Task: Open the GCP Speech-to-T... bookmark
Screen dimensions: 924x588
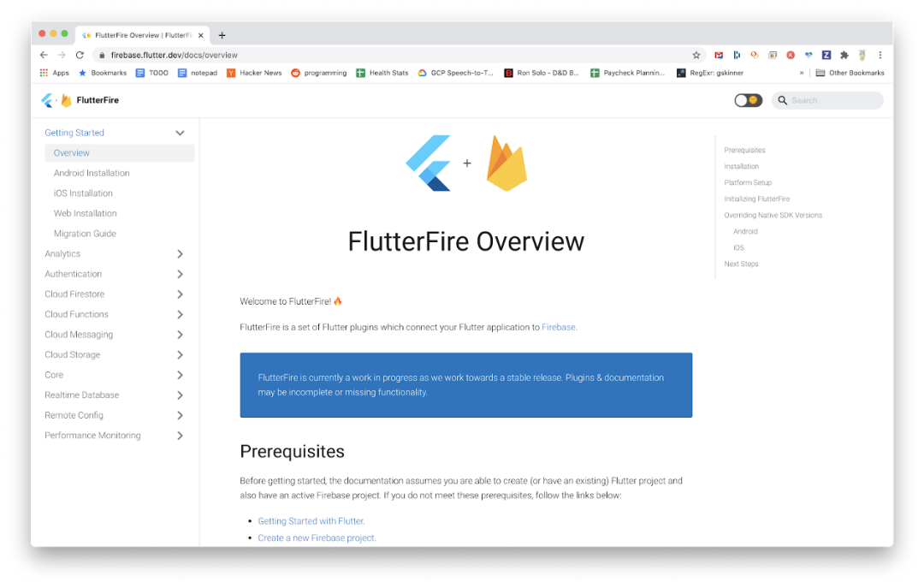Action: [455, 73]
